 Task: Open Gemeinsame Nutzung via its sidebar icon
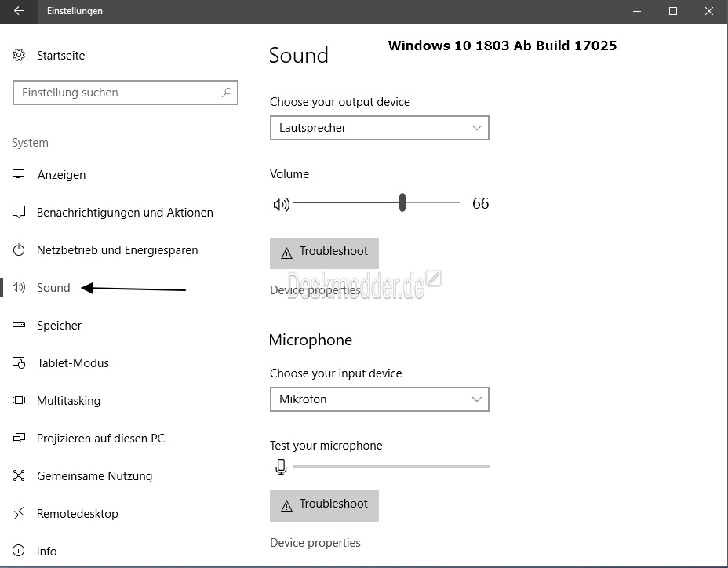pos(19,475)
